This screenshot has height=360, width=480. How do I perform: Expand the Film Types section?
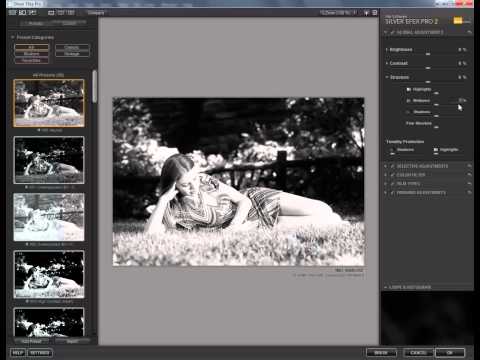point(386,184)
